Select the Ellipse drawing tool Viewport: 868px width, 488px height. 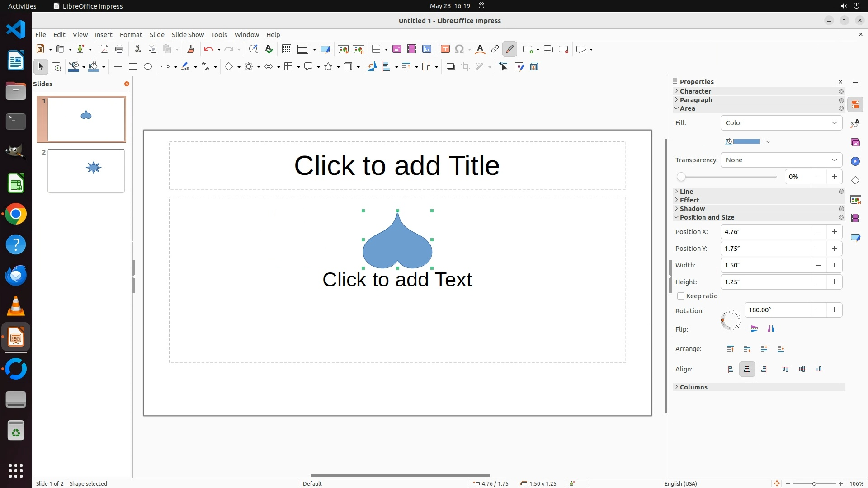point(148,67)
